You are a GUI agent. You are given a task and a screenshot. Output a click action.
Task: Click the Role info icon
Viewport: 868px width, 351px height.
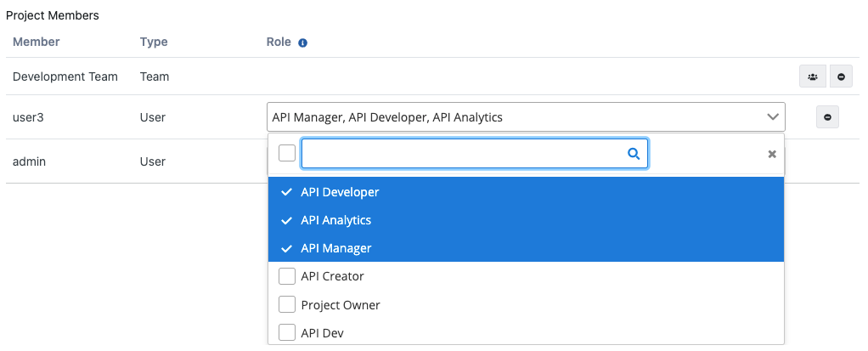[x=303, y=42]
